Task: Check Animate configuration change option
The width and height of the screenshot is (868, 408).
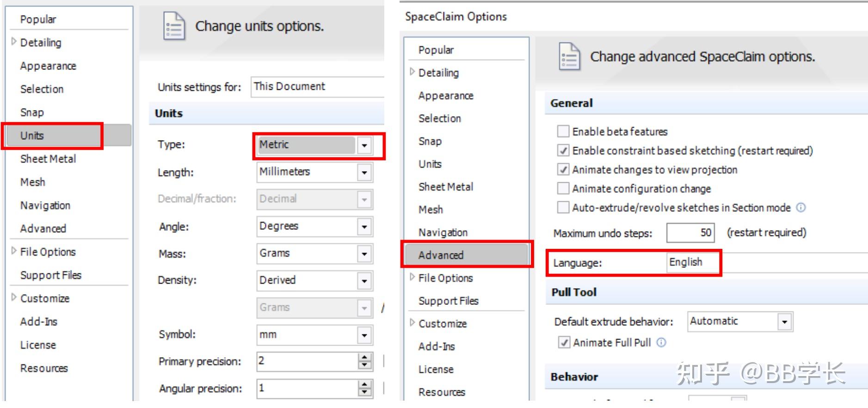Action: [x=563, y=189]
